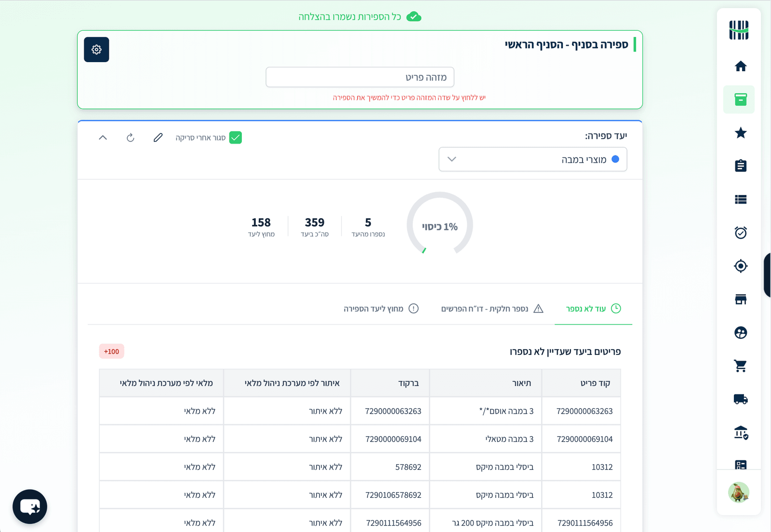
Task: Click the +100 badge
Action: [x=111, y=351]
